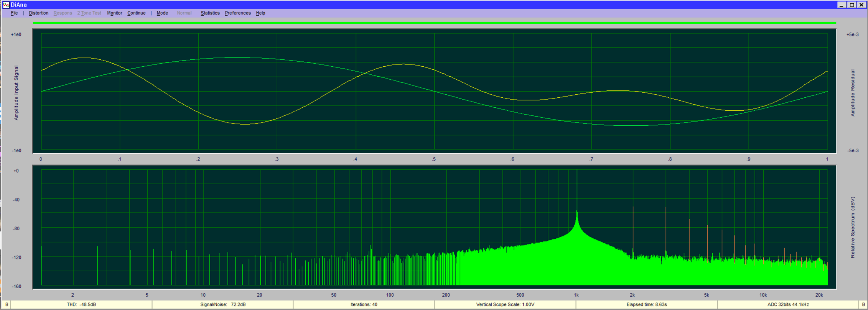Image resolution: width=868 pixels, height=310 pixels.
Task: Click the Vertical Scope Scale 1.00V field
Action: 505,305
